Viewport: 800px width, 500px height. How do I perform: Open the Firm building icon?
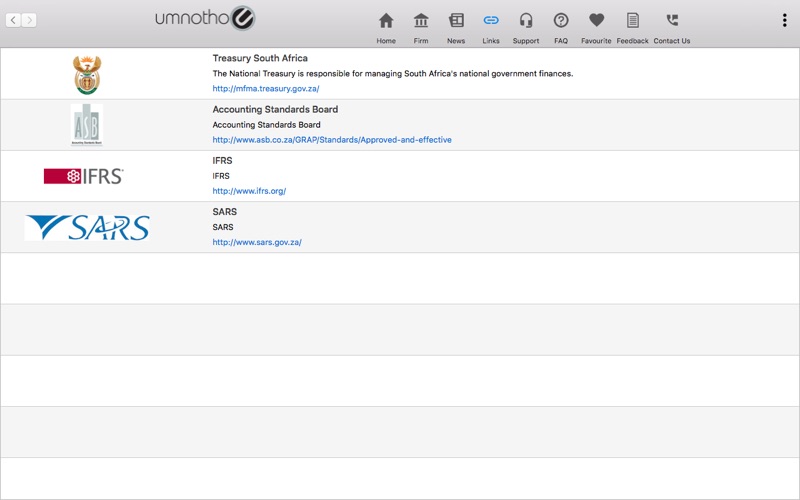(421, 21)
